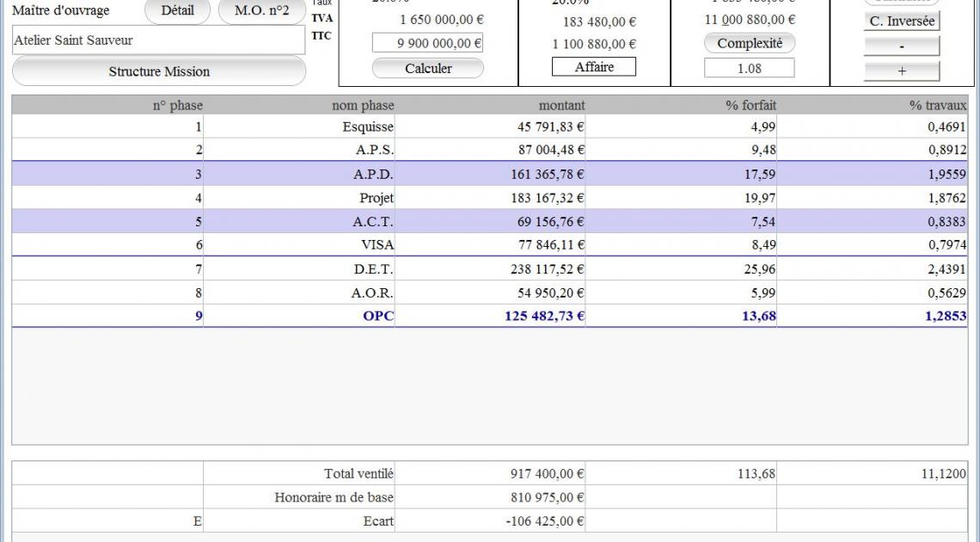Select the D.E.T. phase name
This screenshot has height=542, width=980.
click(374, 268)
